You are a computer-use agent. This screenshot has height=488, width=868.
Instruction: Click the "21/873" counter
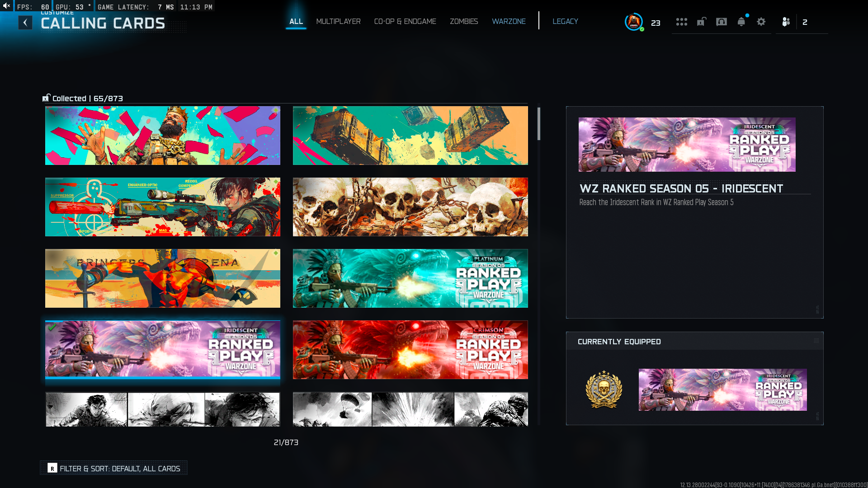click(286, 442)
